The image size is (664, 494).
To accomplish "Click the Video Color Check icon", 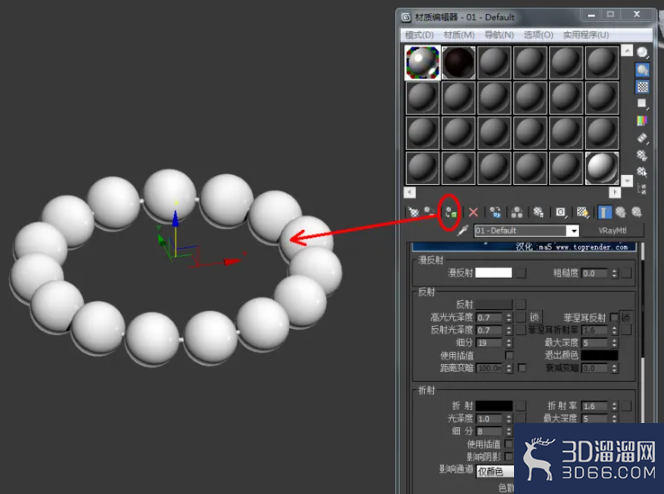I will (x=642, y=121).
